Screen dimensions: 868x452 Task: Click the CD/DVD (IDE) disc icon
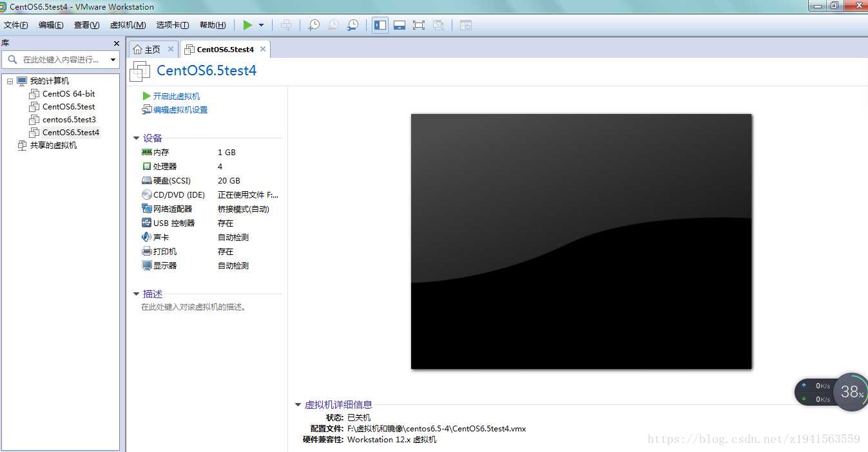[x=146, y=195]
